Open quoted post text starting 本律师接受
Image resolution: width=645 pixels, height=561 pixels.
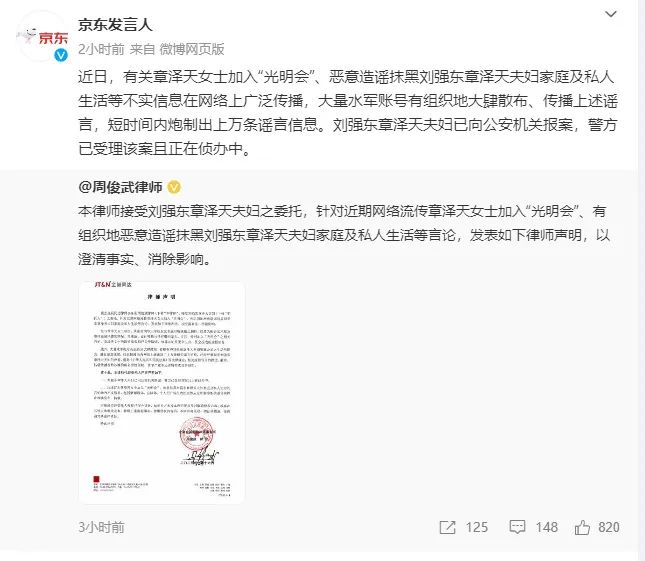[x=344, y=235]
